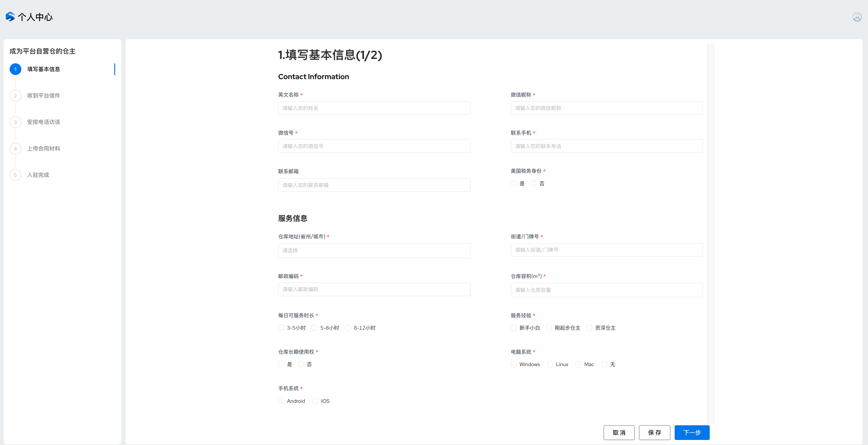Click the blue logo next to 个人中心
The width and height of the screenshot is (868, 445).
pyautogui.click(x=10, y=17)
